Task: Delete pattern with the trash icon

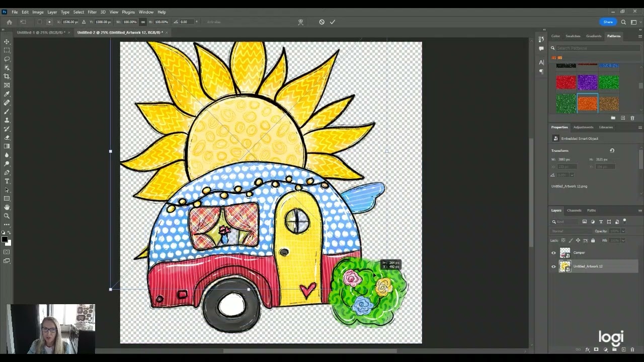Action: pyautogui.click(x=632, y=118)
